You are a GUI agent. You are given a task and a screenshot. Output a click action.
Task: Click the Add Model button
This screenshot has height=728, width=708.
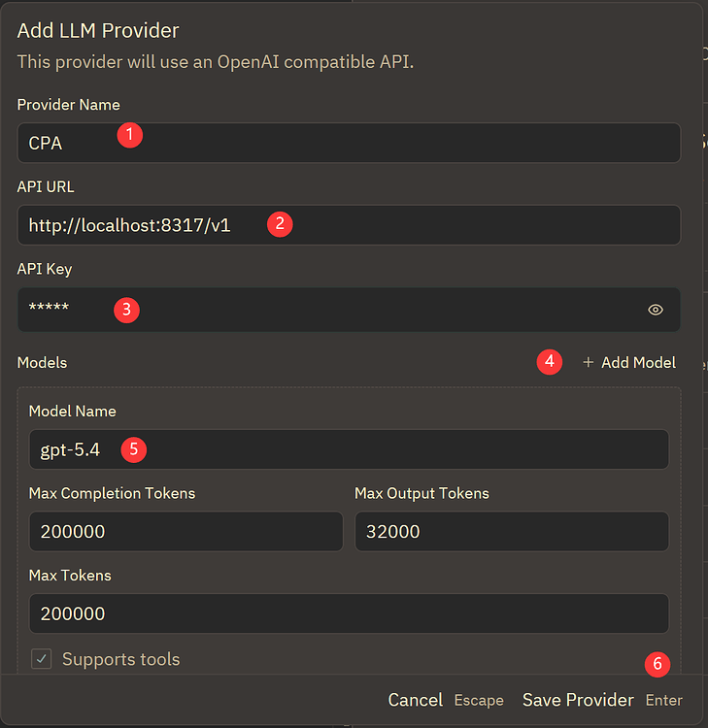(629, 362)
